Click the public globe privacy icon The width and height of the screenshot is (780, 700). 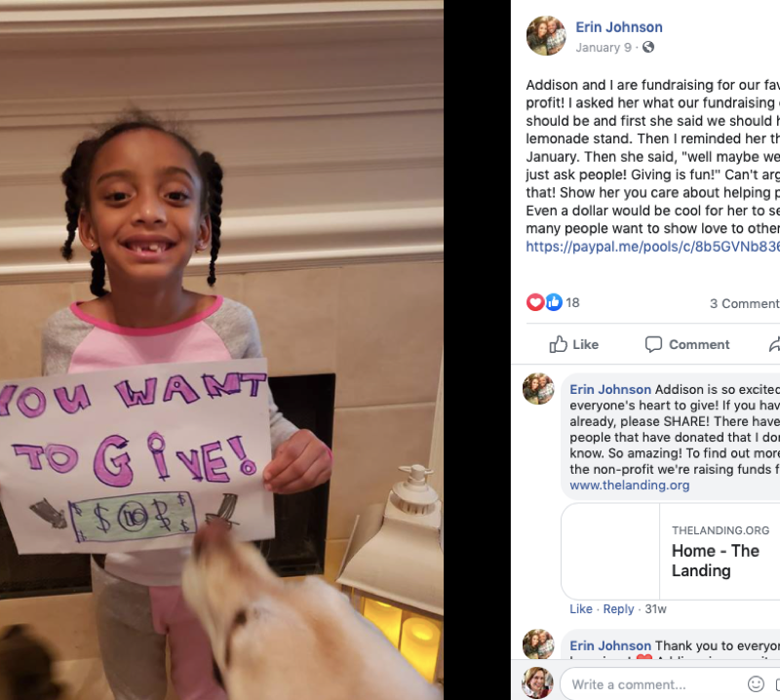pos(647,47)
